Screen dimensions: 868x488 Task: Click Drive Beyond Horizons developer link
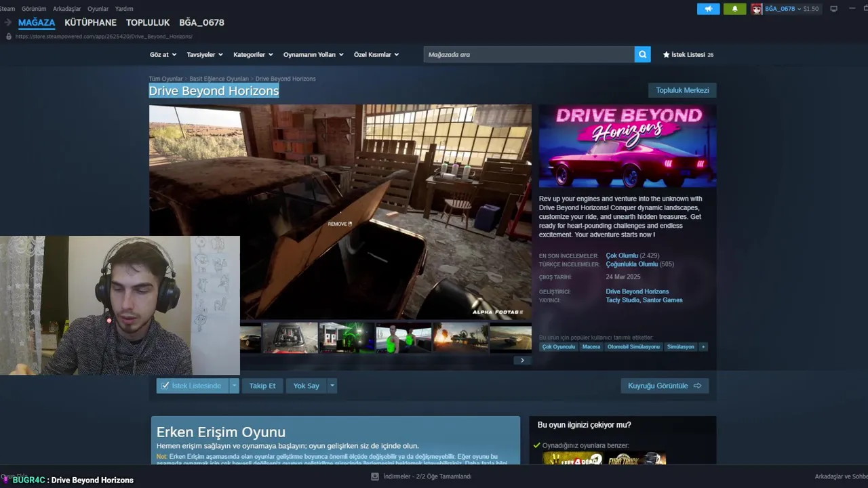(x=637, y=291)
